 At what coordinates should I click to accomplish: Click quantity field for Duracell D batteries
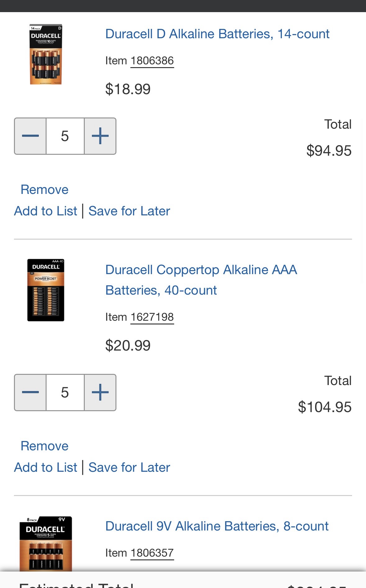[65, 136]
